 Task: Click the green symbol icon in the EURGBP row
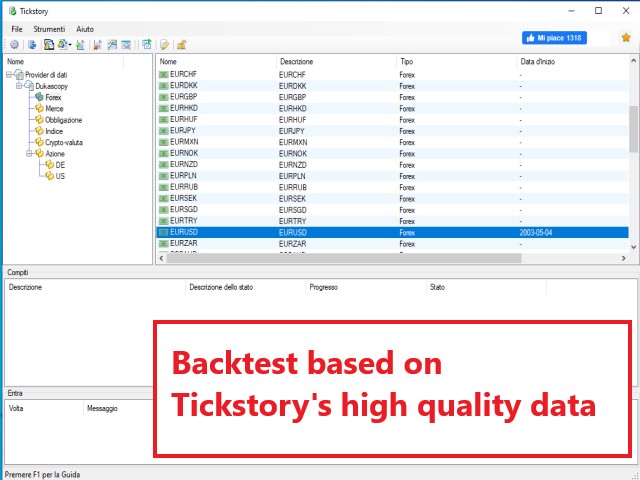[164, 97]
